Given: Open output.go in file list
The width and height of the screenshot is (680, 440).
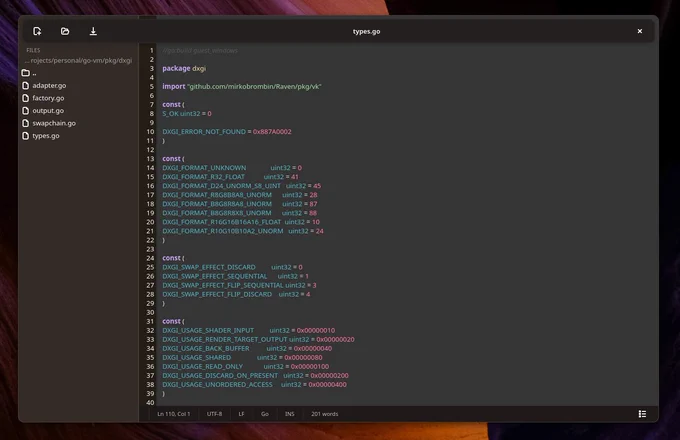Looking at the screenshot, I should pos(48,111).
